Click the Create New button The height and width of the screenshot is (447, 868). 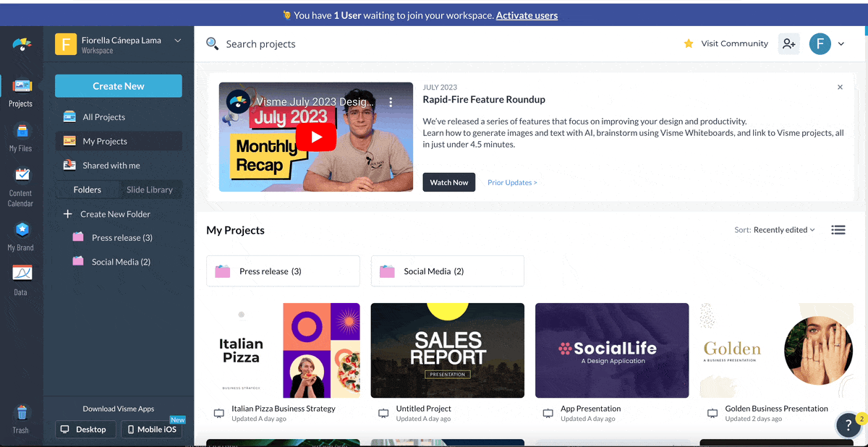tap(119, 86)
